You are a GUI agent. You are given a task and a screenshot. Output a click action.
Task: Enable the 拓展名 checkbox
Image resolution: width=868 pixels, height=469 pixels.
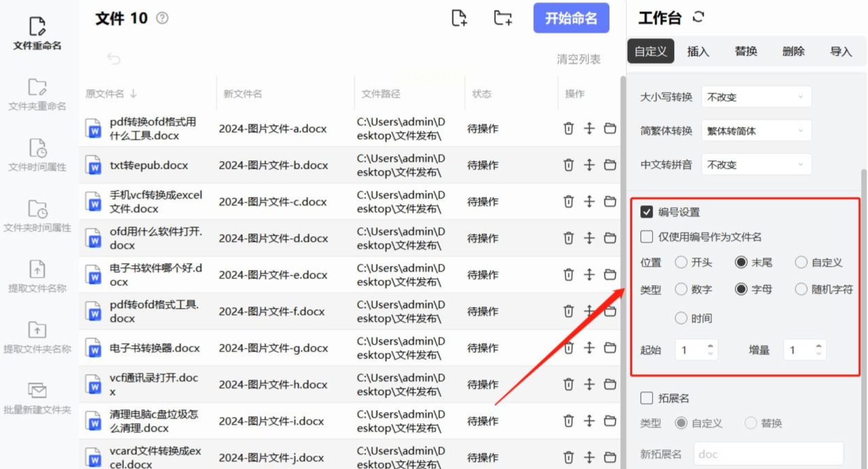[x=647, y=398]
